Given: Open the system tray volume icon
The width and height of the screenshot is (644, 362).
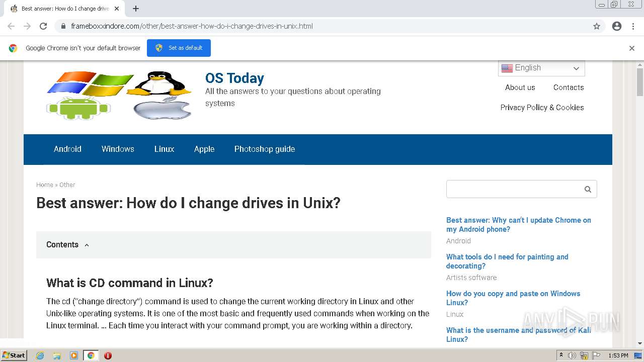Looking at the screenshot, I should point(572,355).
